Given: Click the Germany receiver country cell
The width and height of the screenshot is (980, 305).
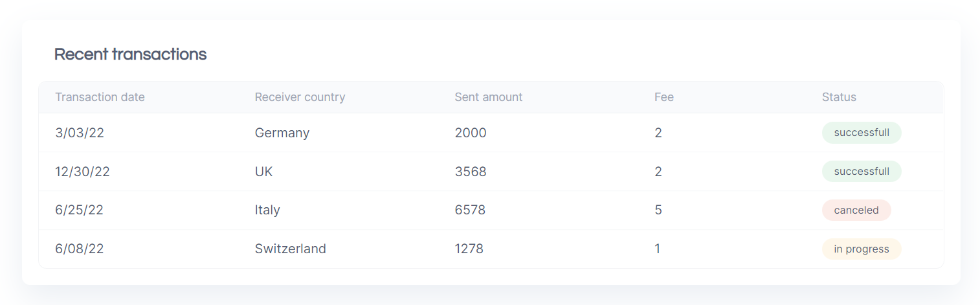Looking at the screenshot, I should [282, 133].
